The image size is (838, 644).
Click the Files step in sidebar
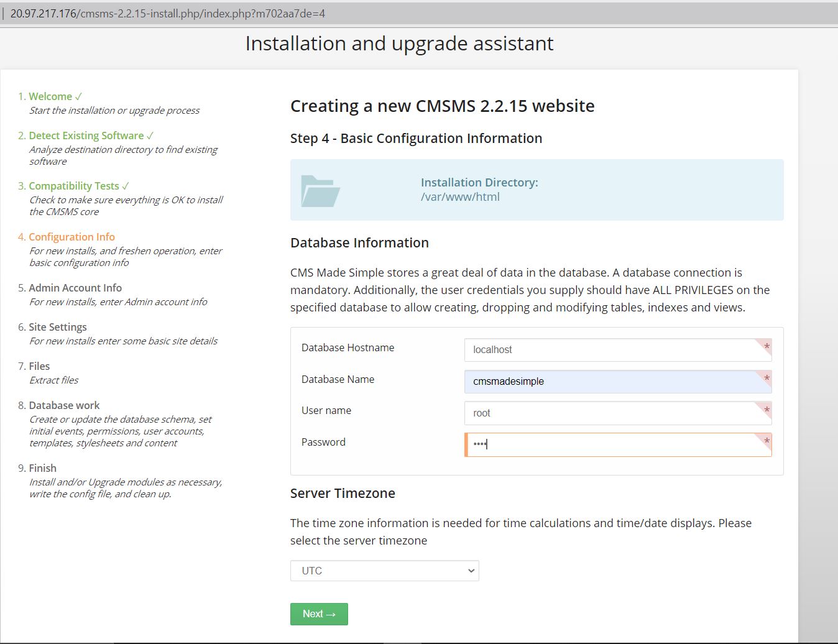point(39,366)
